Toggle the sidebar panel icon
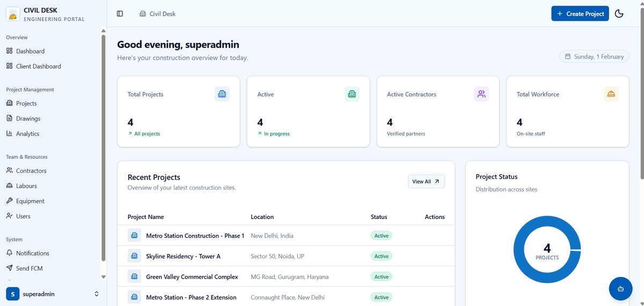 click(x=120, y=13)
